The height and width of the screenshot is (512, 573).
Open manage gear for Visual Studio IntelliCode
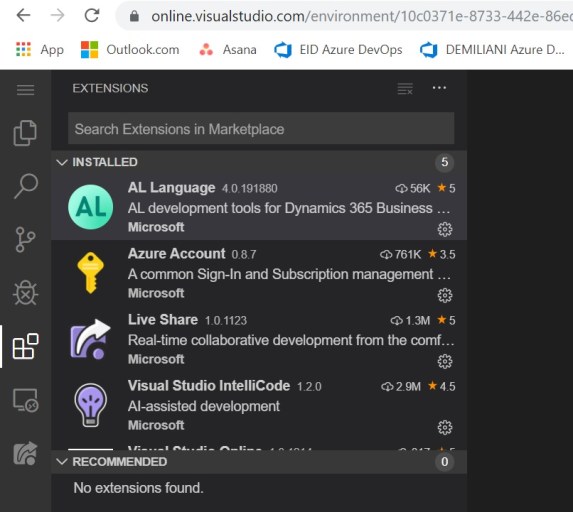coord(445,427)
